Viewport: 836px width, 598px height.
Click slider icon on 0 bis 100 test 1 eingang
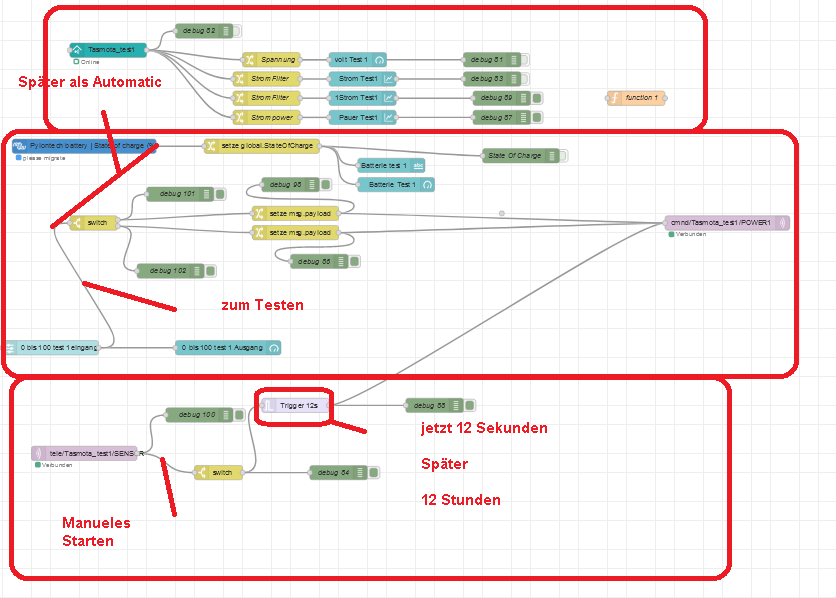[x=11, y=348]
